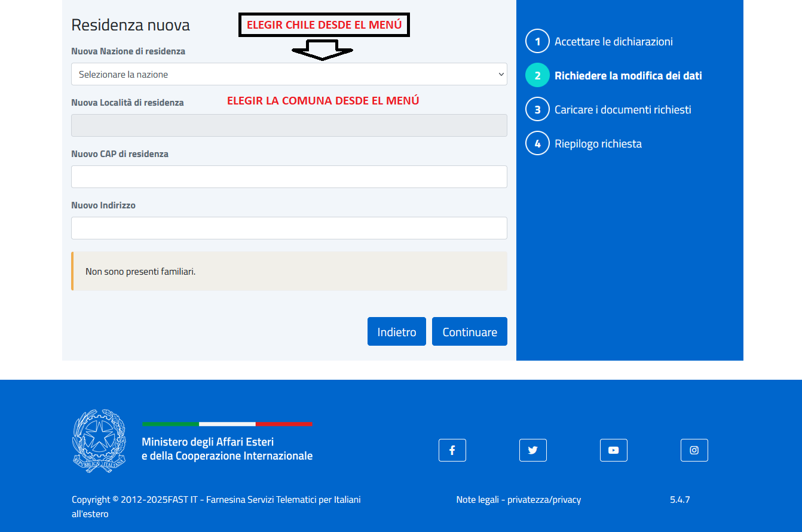Screen dimensions: 802x532
Task: Click into the Nuovo Indirizzo text field
Action: [x=289, y=228]
